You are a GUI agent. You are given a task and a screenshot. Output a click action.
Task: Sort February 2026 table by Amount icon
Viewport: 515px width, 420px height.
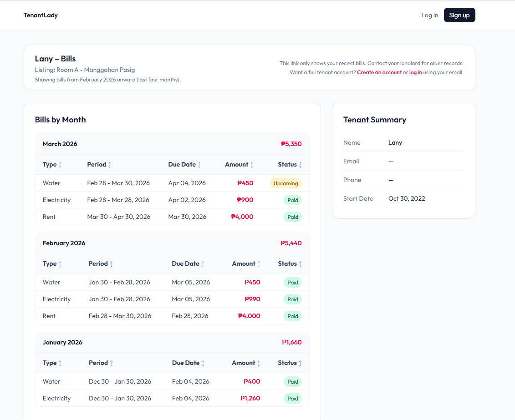[259, 264]
